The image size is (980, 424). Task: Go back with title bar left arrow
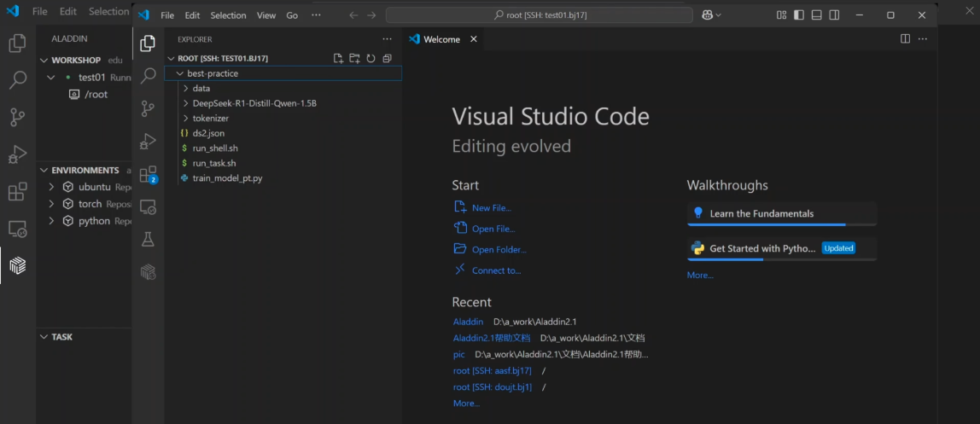353,15
